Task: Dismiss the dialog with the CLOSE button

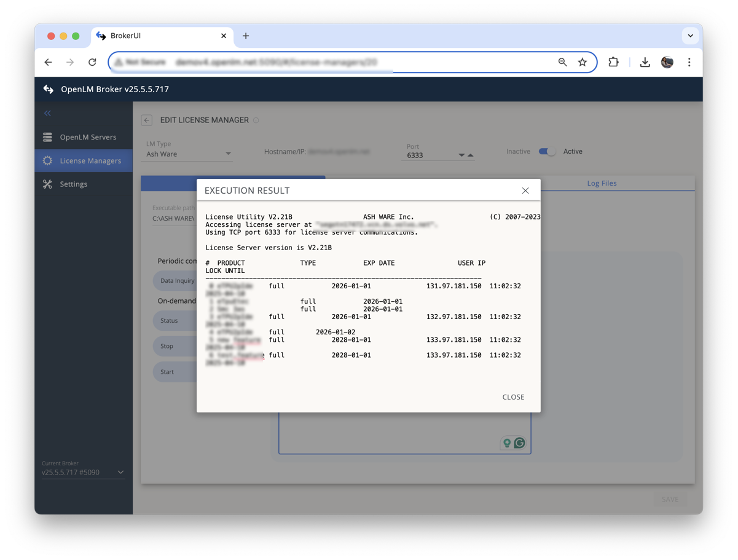Action: 513,397
